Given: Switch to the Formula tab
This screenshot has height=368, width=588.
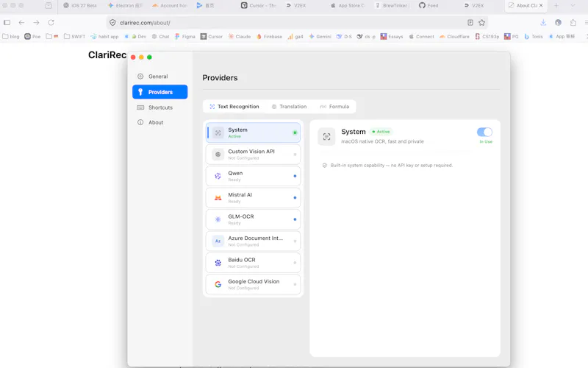Looking at the screenshot, I should (334, 107).
